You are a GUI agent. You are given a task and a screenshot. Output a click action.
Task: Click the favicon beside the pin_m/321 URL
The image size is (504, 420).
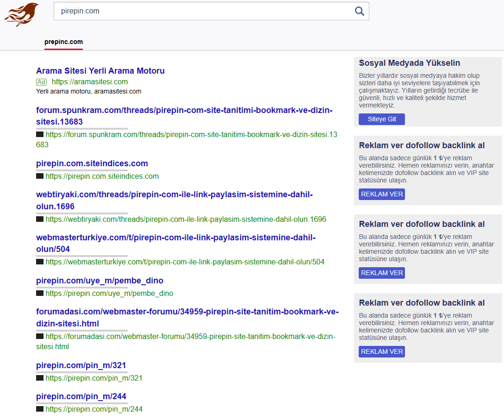(40, 378)
